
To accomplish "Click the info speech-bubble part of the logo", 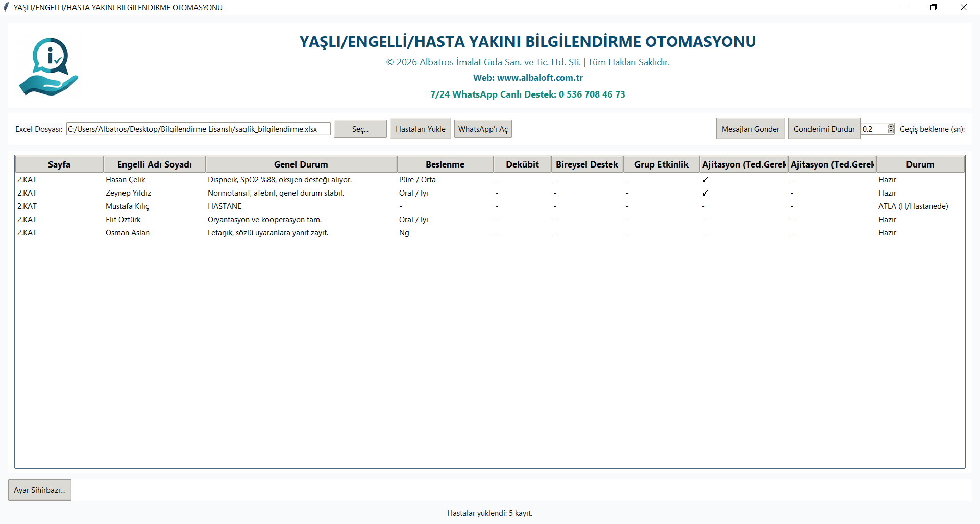I will 50,54.
